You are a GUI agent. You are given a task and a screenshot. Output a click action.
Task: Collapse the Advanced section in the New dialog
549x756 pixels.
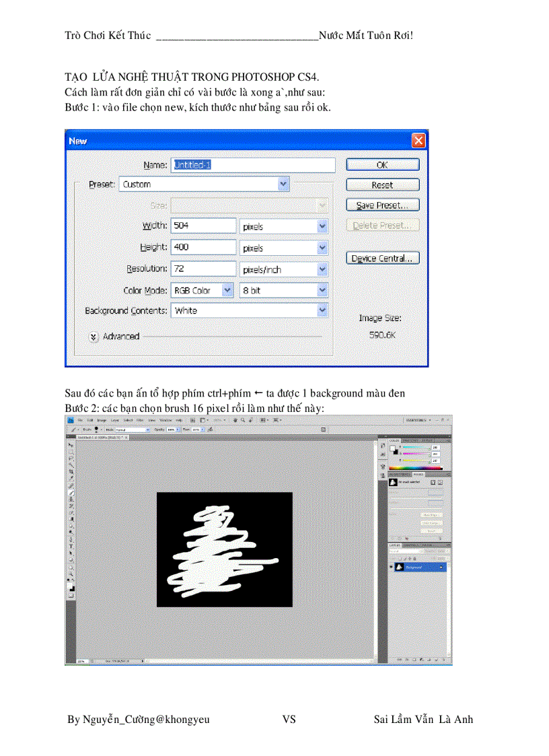click(94, 337)
